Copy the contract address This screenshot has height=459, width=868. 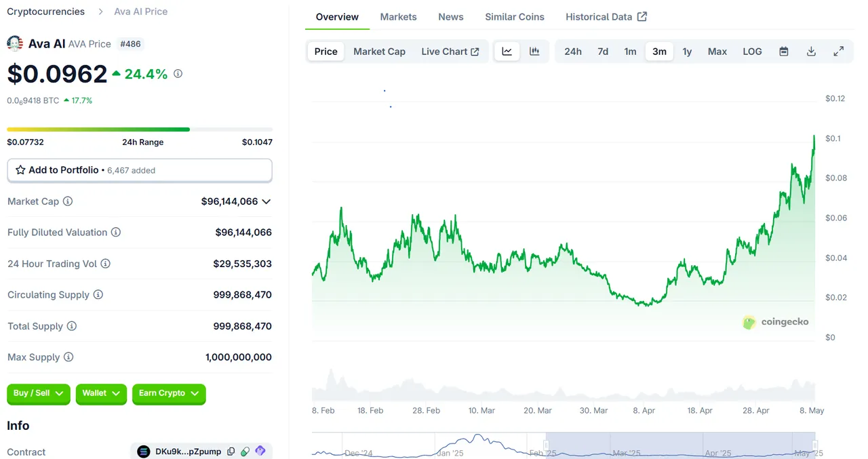(231, 452)
